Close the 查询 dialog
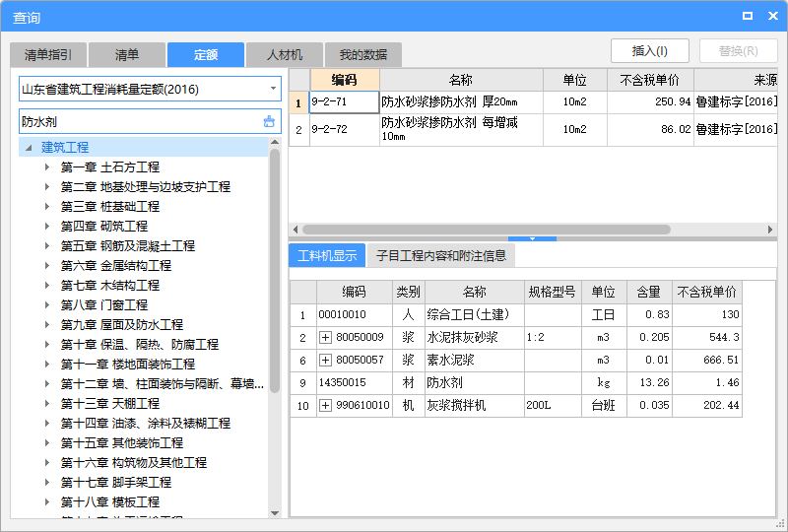788x532 pixels. pos(773,16)
